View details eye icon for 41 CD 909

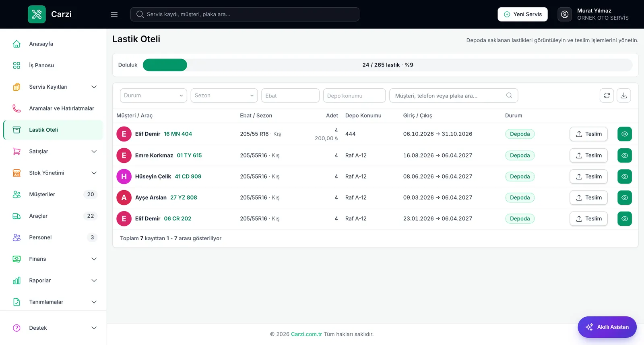pyautogui.click(x=625, y=177)
